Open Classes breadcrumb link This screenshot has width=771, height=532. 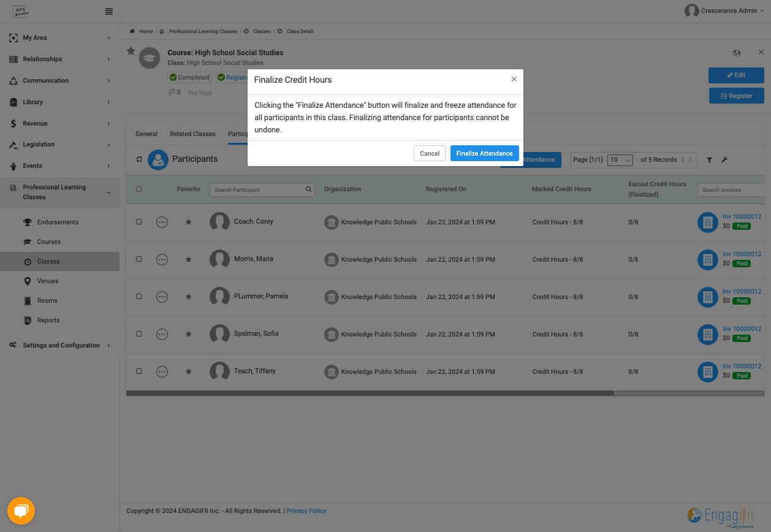[262, 31]
